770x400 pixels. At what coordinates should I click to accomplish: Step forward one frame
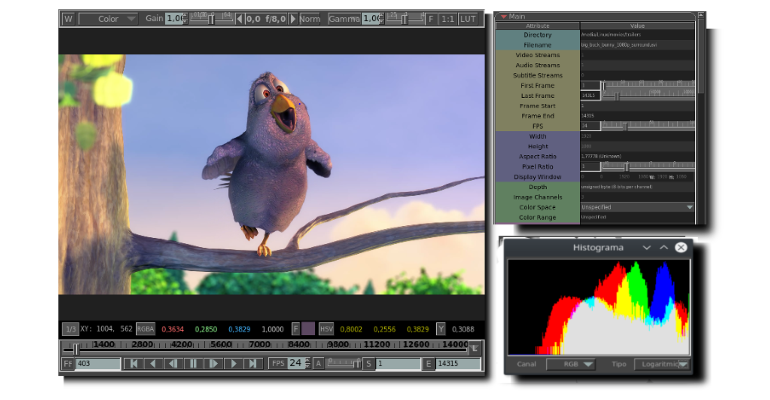coord(213,364)
